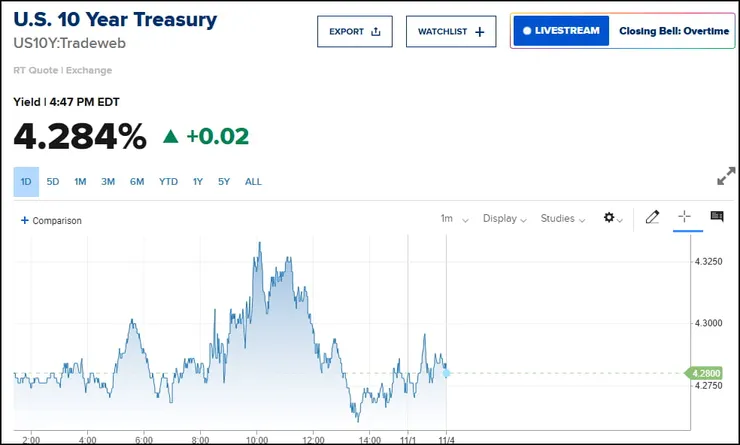The width and height of the screenshot is (740, 445).
Task: Open the Closing Bell: Overtime link
Action: (x=673, y=31)
